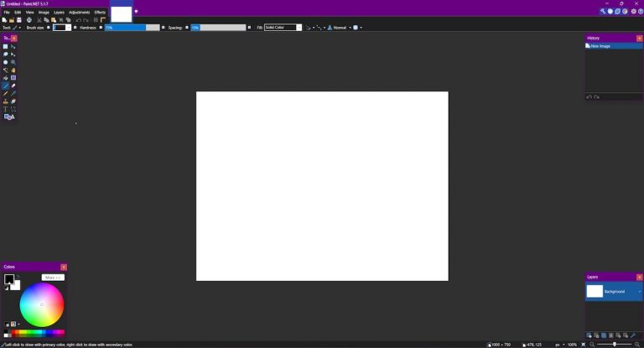The image size is (644, 348).
Task: Toggle the pixel grid display
Action: pos(96,20)
